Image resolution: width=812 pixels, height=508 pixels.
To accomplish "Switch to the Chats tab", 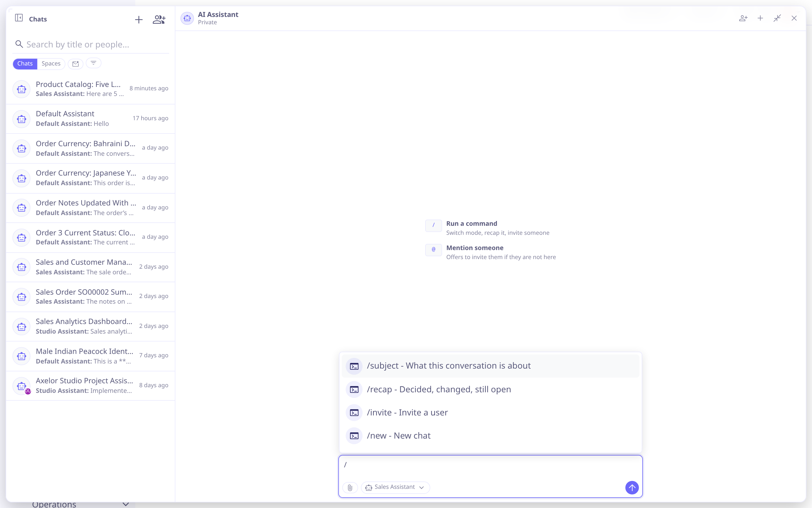I will pos(25,63).
